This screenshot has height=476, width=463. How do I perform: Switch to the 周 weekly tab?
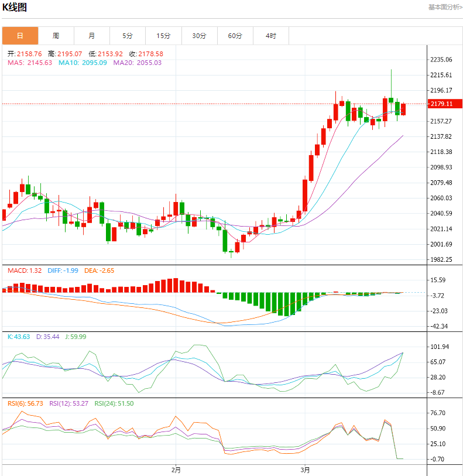(56, 36)
